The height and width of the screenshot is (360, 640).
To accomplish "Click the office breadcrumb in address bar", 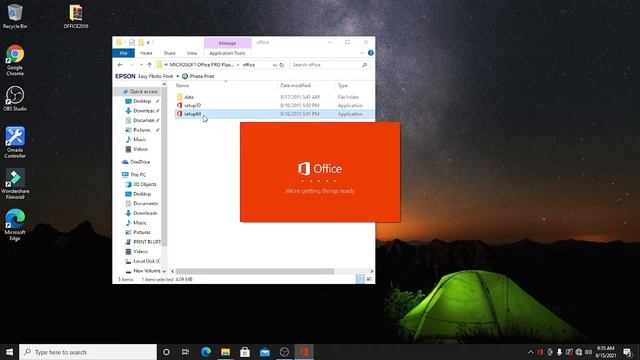I will (249, 65).
